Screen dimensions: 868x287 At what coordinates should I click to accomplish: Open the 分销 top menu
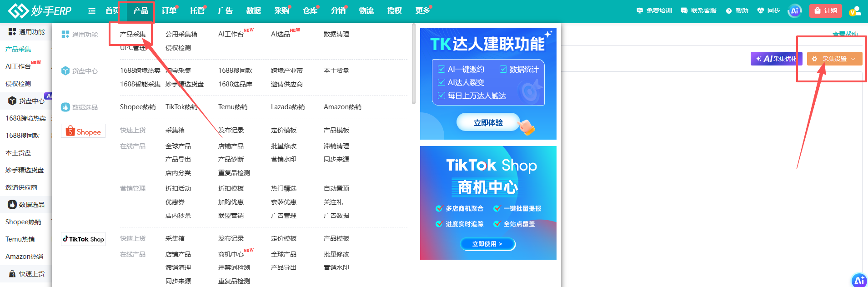pos(338,11)
